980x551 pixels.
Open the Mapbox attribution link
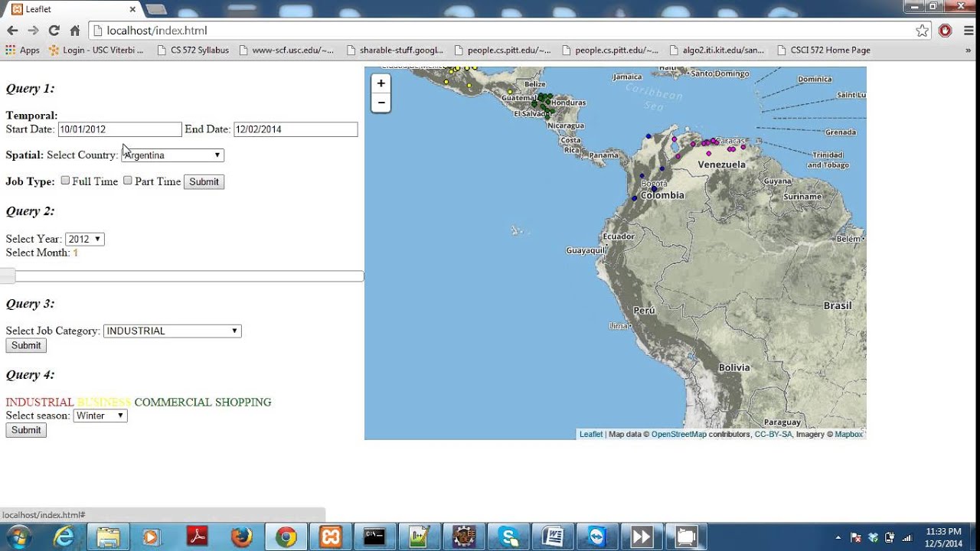848,434
